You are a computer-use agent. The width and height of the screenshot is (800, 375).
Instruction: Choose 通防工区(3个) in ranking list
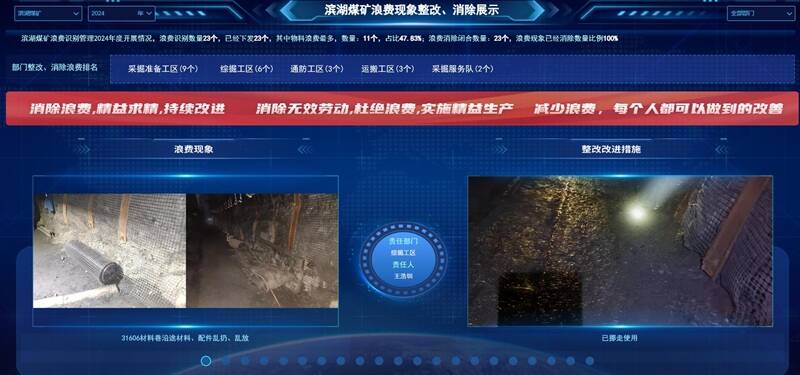[317, 69]
